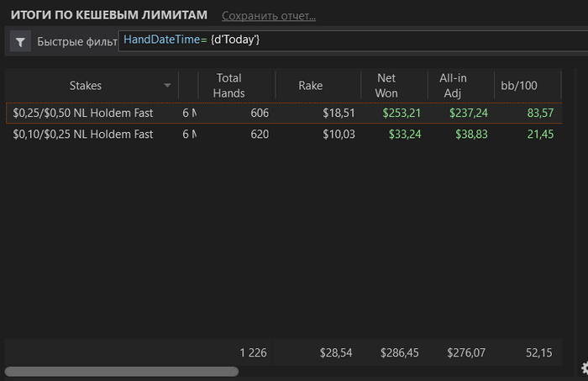Sort by Net Won column header
588x381 pixels.
(x=386, y=86)
